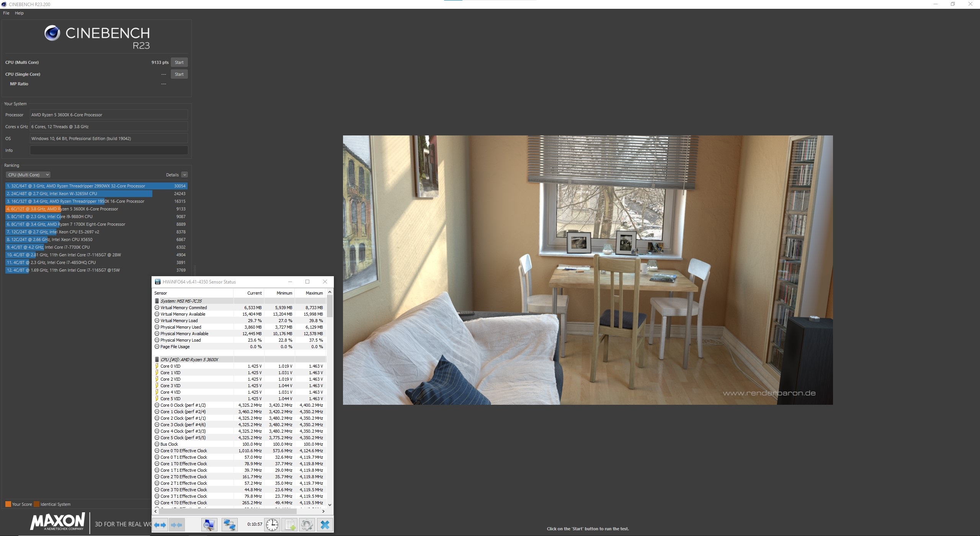The image size is (980, 536).
Task: Open the File menu
Action: [6, 13]
